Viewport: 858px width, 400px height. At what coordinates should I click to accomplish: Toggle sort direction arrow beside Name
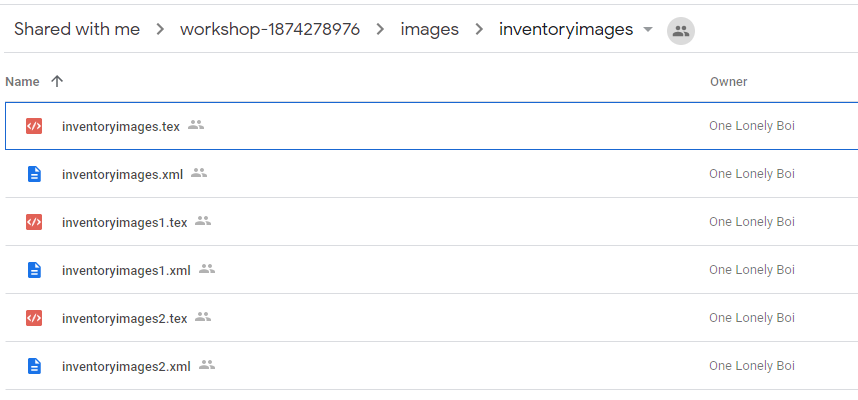57,81
